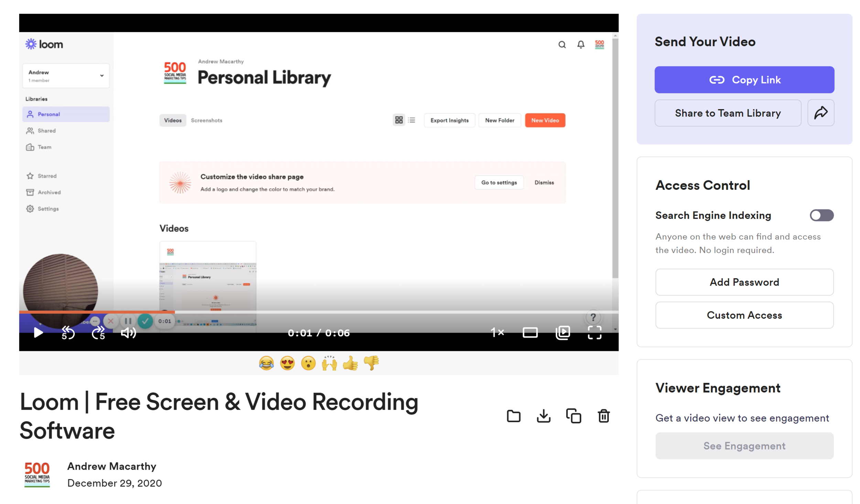
Task: Move video to folder icon
Action: (x=513, y=416)
